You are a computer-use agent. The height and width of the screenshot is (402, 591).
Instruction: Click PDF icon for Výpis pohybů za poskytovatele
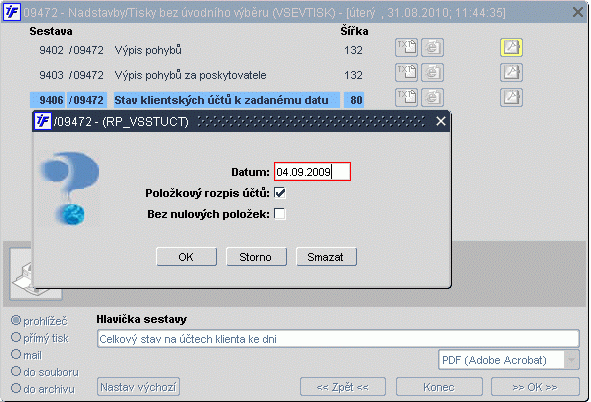[x=511, y=72]
